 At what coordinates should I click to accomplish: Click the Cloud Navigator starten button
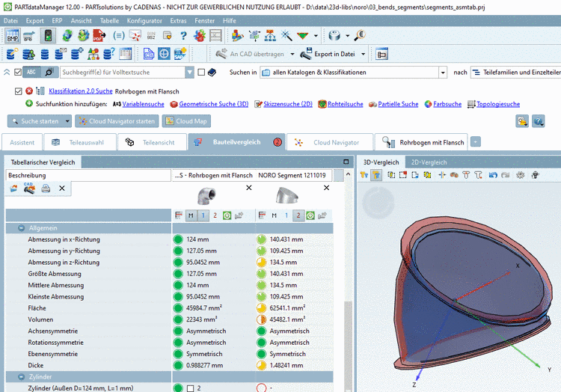(x=117, y=121)
